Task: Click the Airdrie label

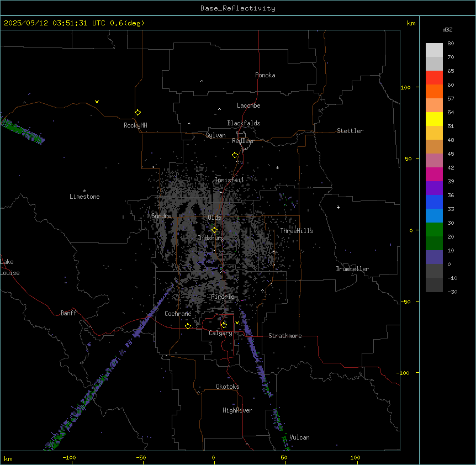Action: [x=223, y=297]
